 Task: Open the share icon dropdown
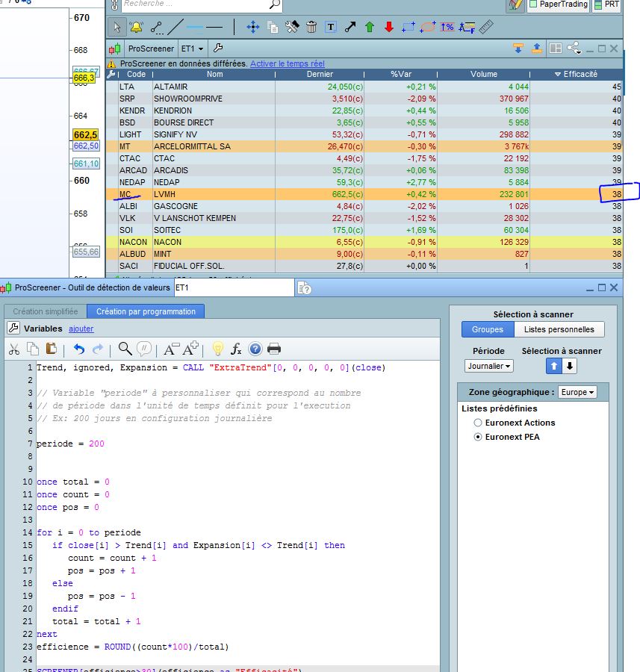574,48
